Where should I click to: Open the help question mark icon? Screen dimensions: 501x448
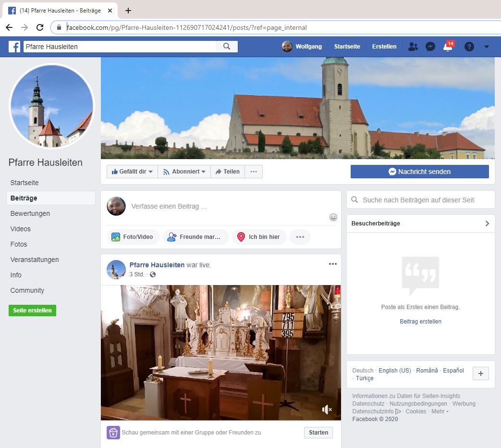point(469,47)
